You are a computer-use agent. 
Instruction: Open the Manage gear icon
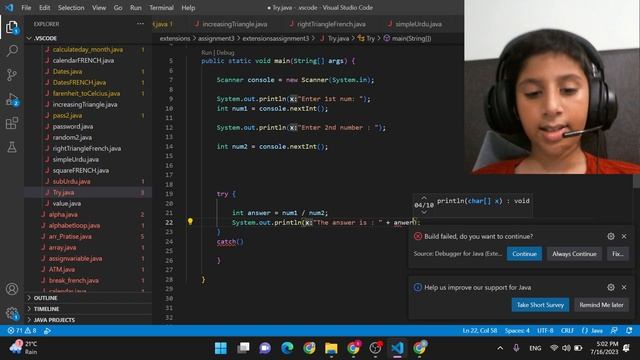[12, 313]
